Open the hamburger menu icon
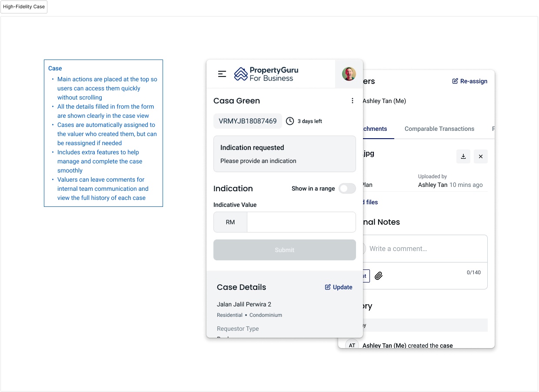Screen dimensions: 539x392 tap(222, 74)
